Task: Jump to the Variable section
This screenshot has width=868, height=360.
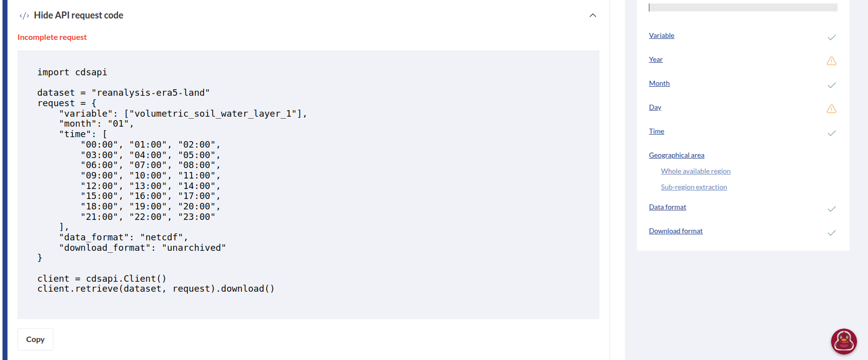Action: point(661,35)
